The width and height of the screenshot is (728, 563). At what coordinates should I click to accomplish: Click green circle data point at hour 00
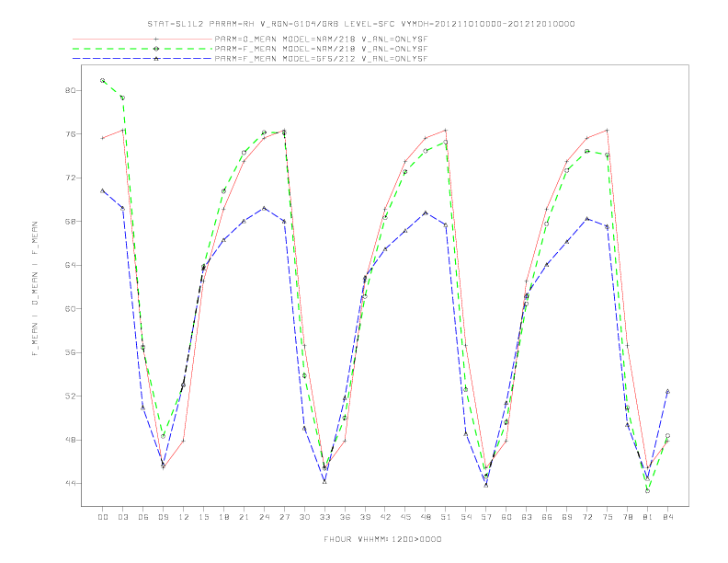[x=103, y=80]
